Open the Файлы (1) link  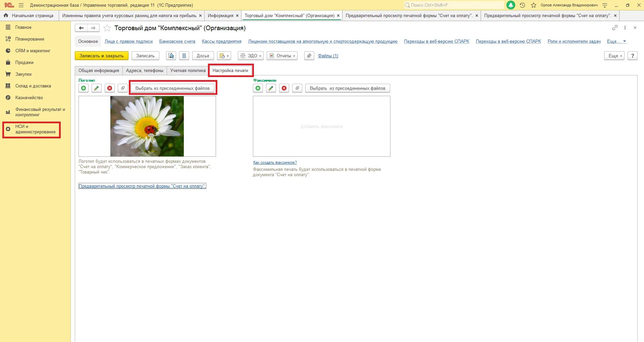pyautogui.click(x=328, y=56)
